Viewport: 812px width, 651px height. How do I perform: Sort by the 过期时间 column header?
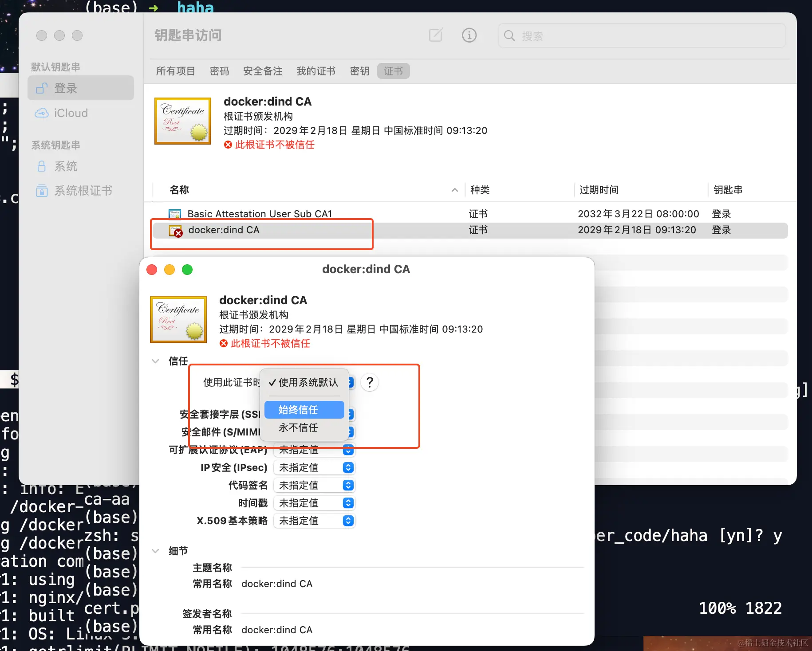coord(599,190)
